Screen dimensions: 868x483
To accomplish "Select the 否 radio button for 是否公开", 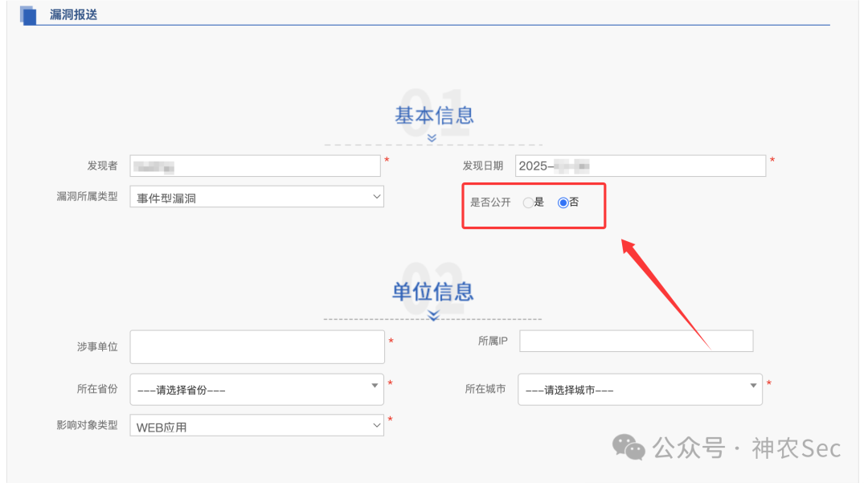I will coord(563,203).
